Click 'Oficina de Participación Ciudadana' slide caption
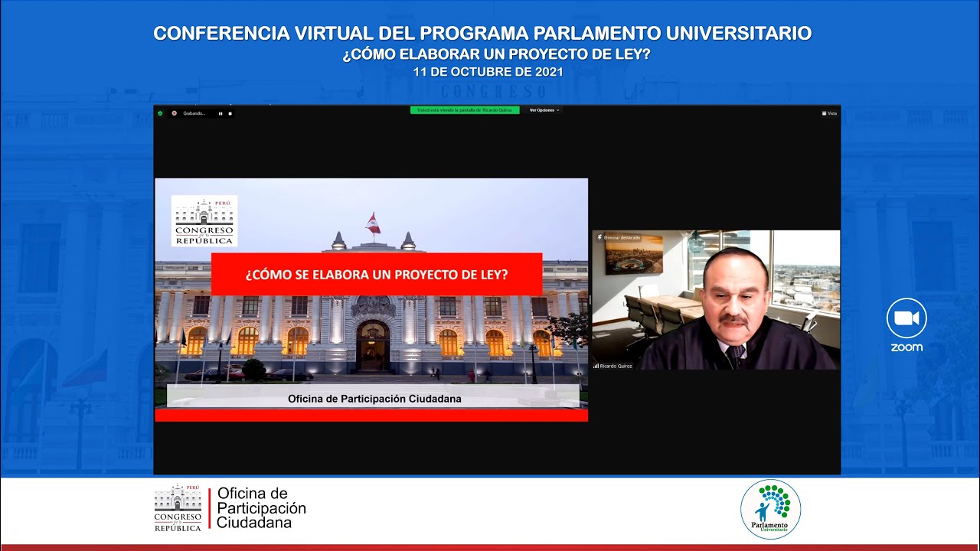 click(374, 399)
